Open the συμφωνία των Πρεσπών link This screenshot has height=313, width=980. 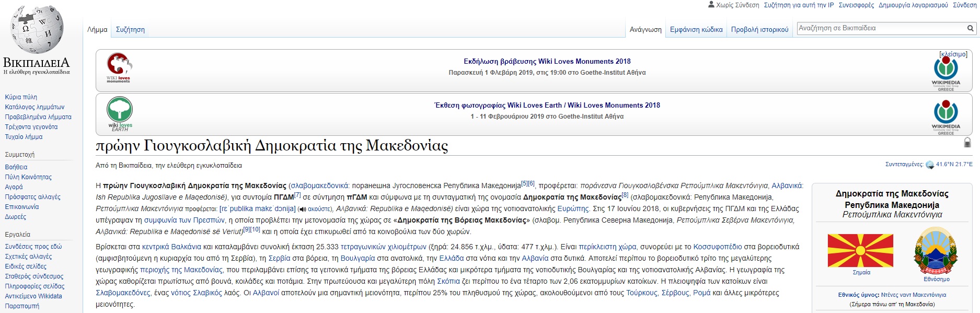click(185, 220)
